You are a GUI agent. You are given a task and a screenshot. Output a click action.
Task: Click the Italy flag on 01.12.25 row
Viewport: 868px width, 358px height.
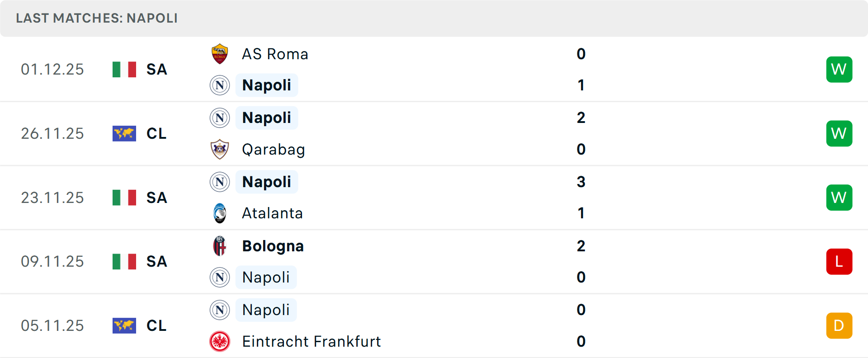pos(124,70)
